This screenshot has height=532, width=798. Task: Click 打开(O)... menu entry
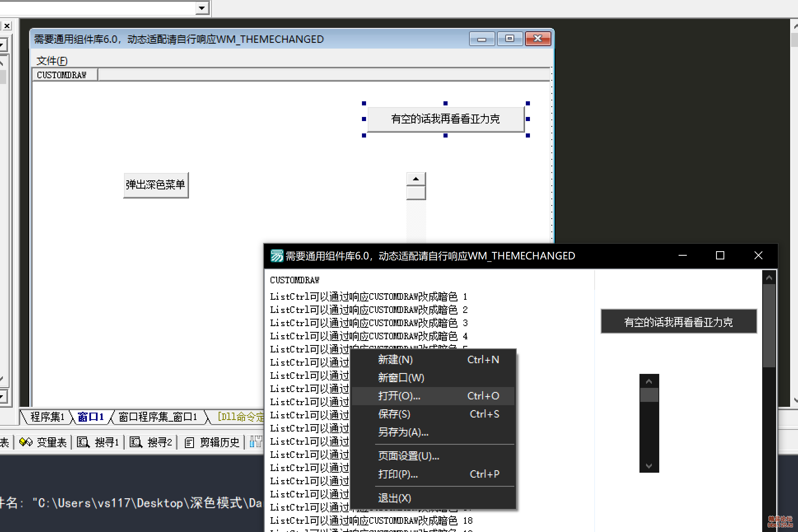click(434, 396)
